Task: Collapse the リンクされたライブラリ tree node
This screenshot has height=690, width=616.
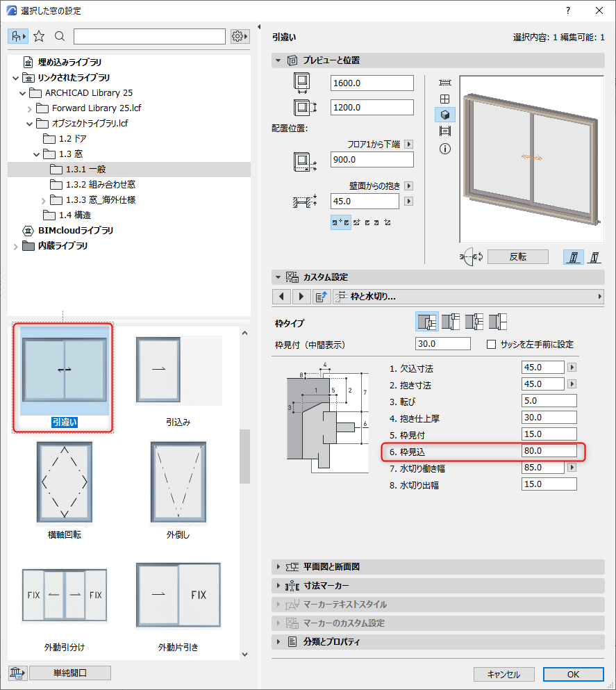Action: [16, 78]
